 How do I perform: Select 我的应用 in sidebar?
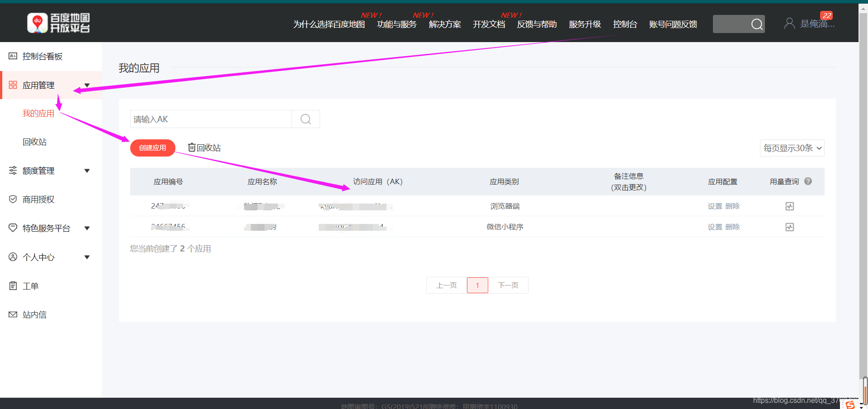click(x=38, y=113)
